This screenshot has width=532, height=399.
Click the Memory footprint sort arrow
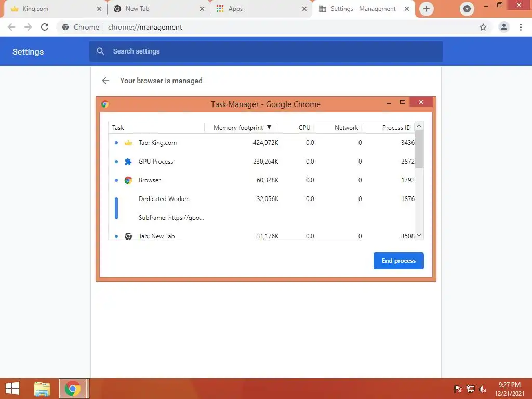coord(269,127)
